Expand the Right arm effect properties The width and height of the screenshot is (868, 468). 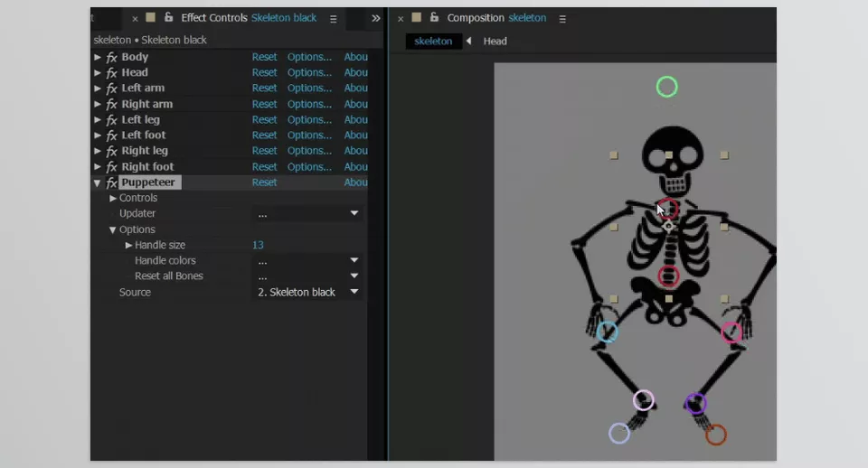tap(98, 104)
